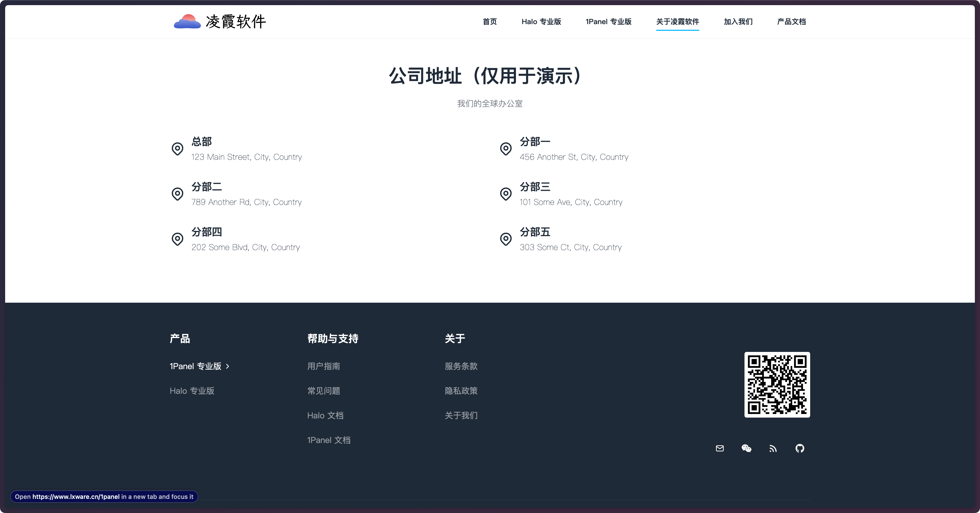The height and width of the screenshot is (513, 980).
Task: Open footer link Halo 专业版
Action: coord(192,391)
